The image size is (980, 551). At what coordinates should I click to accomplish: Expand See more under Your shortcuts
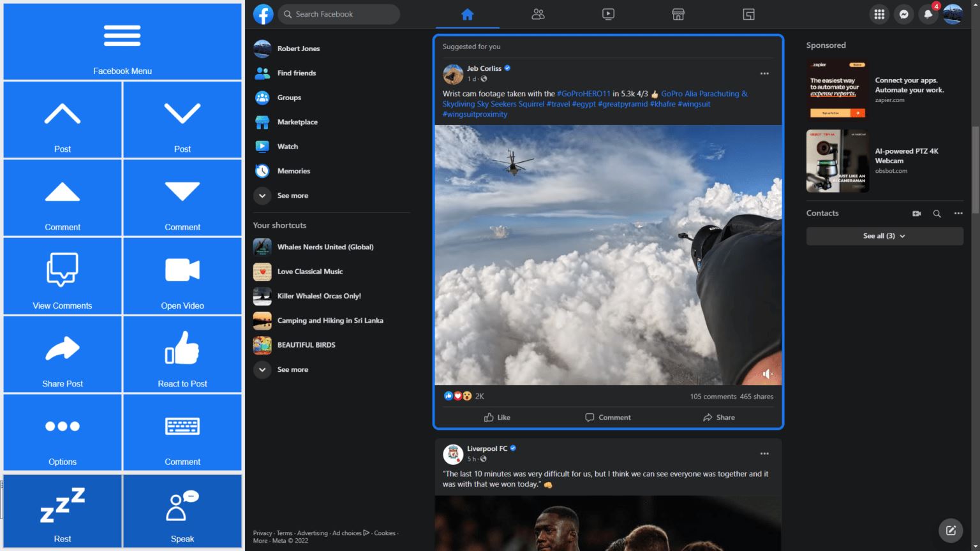coord(292,370)
